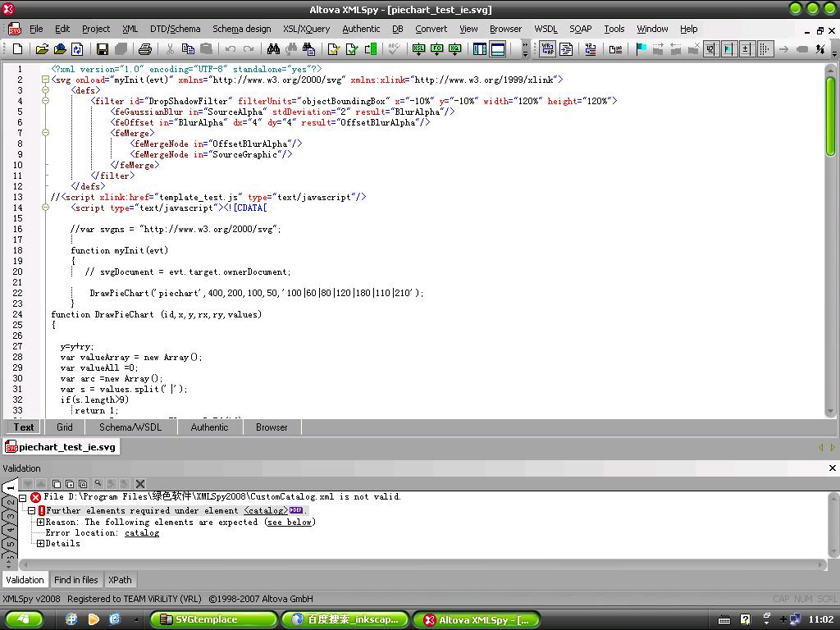This screenshot has height=630, width=840.
Task: Save the file with the floppy icon
Action: 103,49
